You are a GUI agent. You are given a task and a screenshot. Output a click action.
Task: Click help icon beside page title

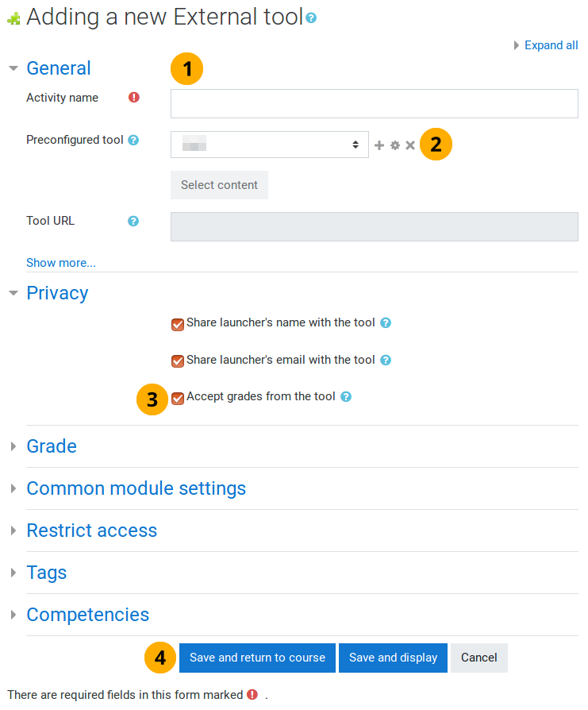[x=311, y=17]
